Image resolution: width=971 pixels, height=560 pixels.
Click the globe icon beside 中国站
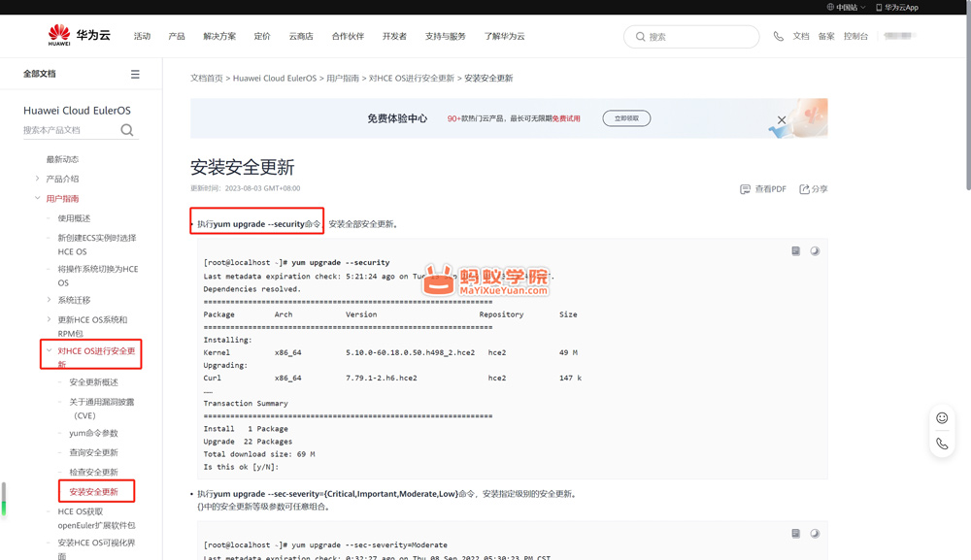point(830,7)
